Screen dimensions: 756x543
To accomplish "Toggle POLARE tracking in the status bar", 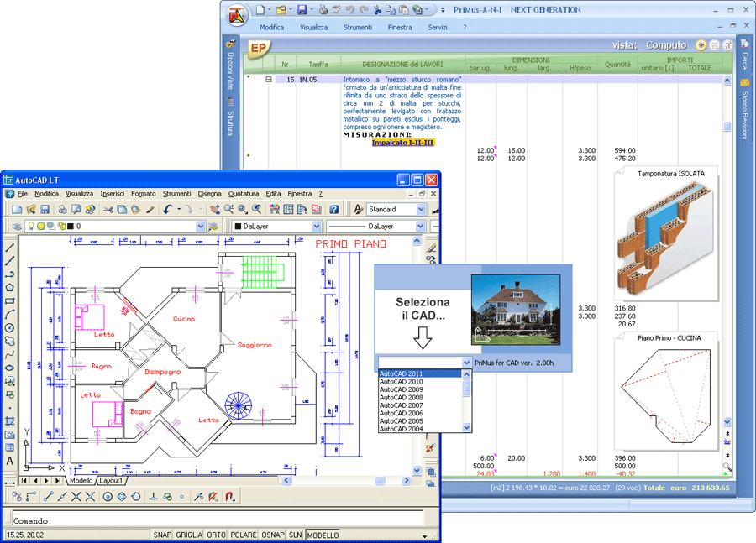I will coord(244,535).
